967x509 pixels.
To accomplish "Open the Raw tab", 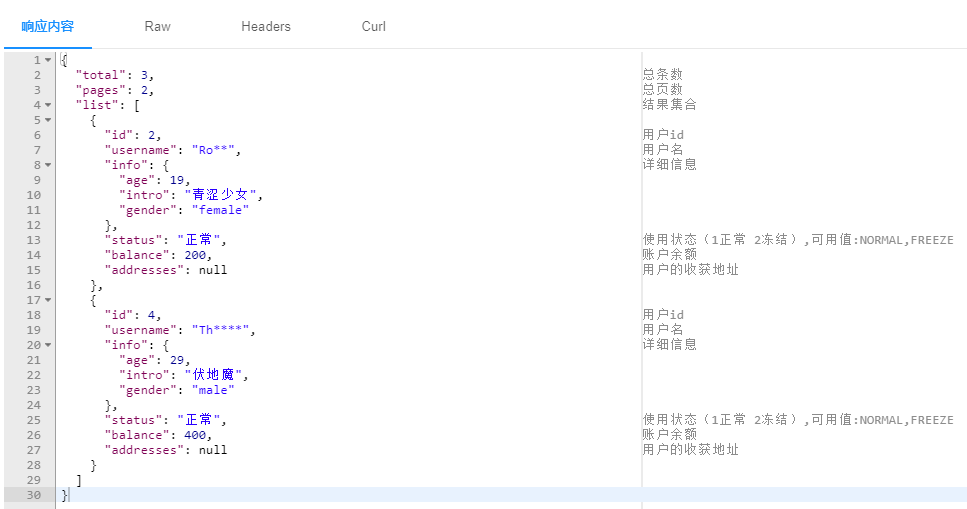I will (157, 27).
